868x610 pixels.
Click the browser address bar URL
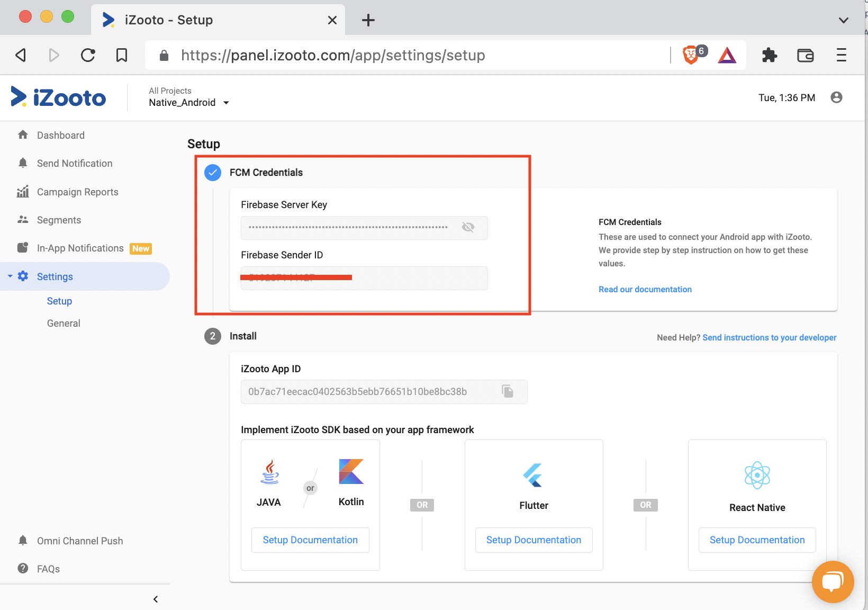click(333, 55)
